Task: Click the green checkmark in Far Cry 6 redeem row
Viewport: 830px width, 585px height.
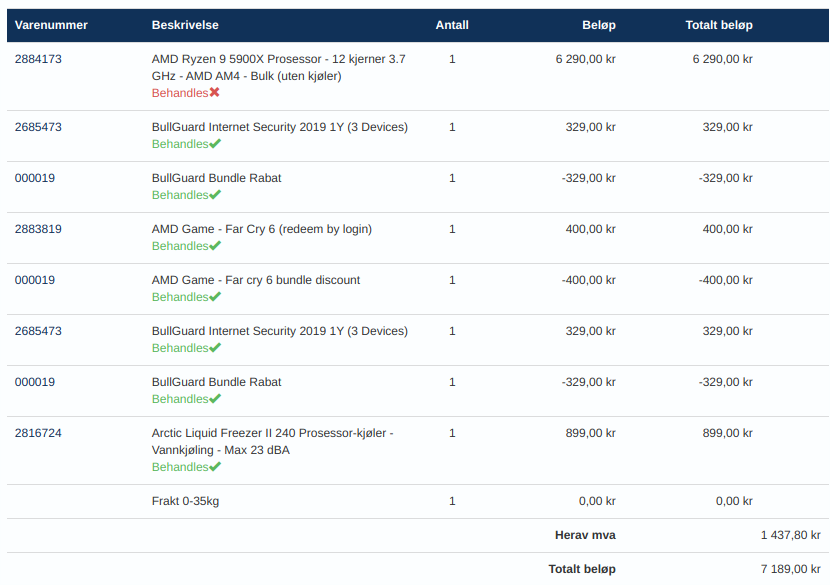Action: pos(215,246)
